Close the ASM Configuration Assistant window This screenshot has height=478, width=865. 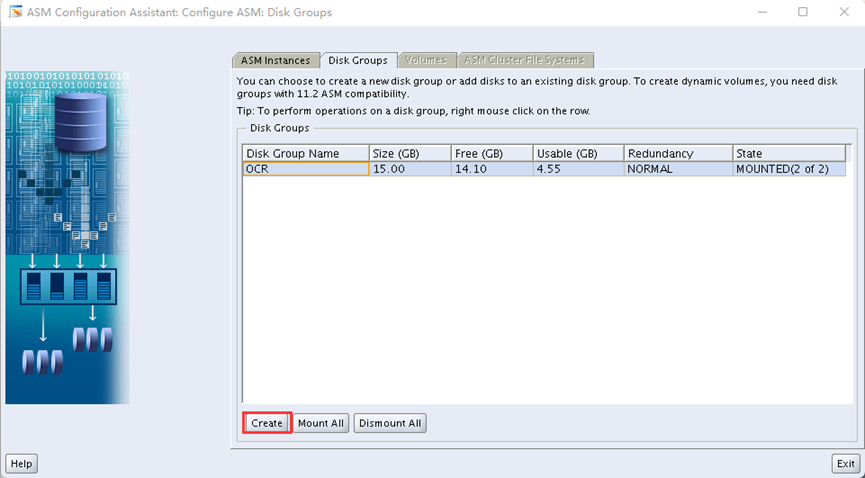pos(844,12)
